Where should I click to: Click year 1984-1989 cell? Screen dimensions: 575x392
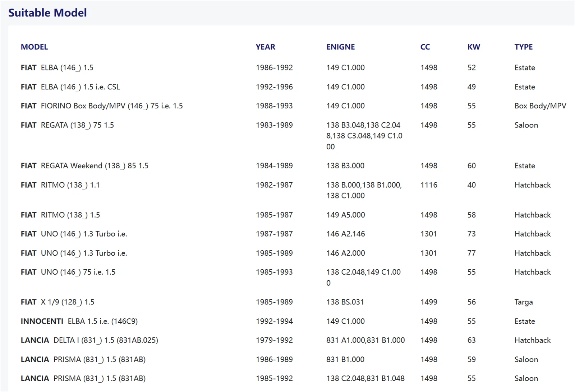click(x=274, y=166)
